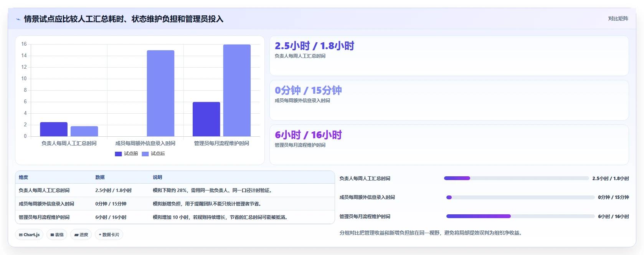Click the 进度 chip

click(x=81, y=235)
